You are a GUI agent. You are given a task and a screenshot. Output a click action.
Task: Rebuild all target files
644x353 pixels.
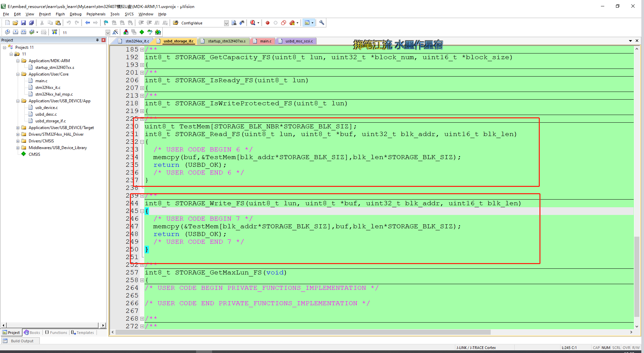[23, 32]
